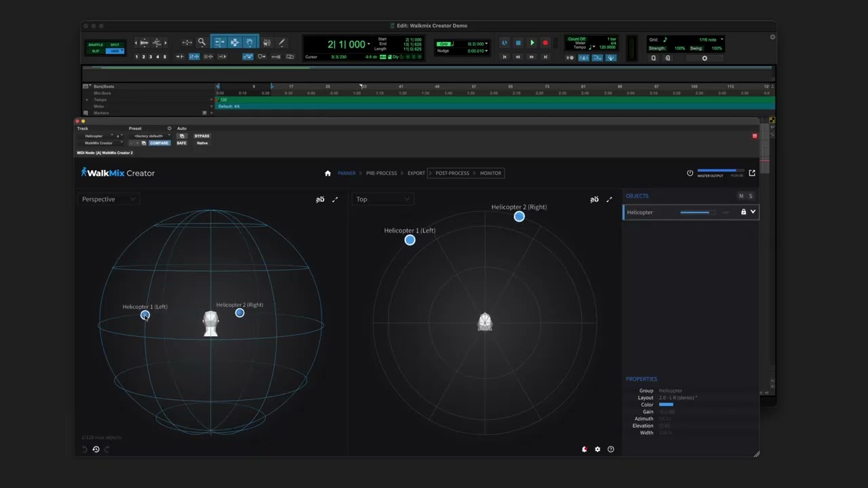The width and height of the screenshot is (868, 488).
Task: Click the pop-out window icon
Action: click(x=752, y=173)
